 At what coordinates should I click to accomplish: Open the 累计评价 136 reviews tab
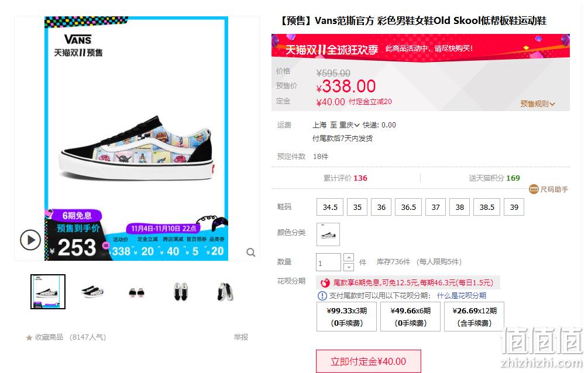coord(345,178)
